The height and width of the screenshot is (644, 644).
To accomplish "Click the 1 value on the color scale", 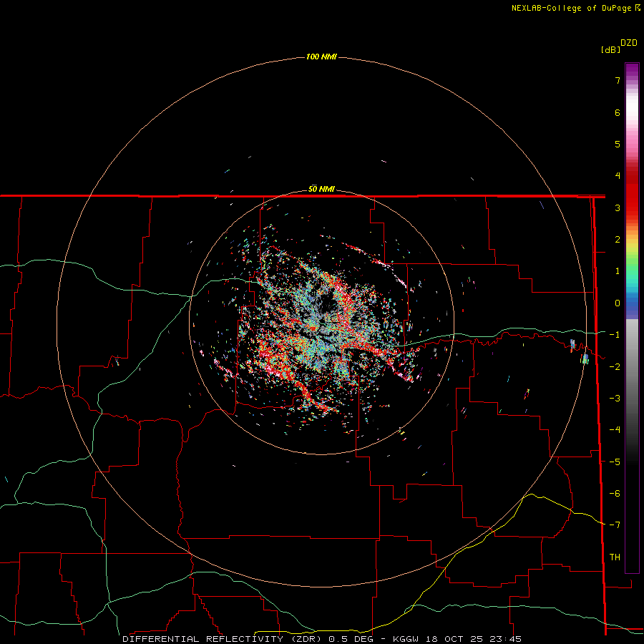I will pyautogui.click(x=618, y=271).
